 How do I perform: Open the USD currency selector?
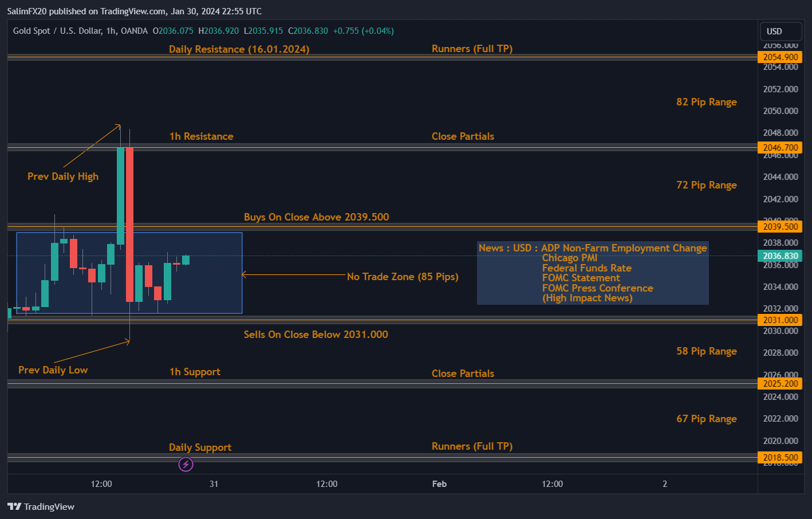tap(781, 31)
